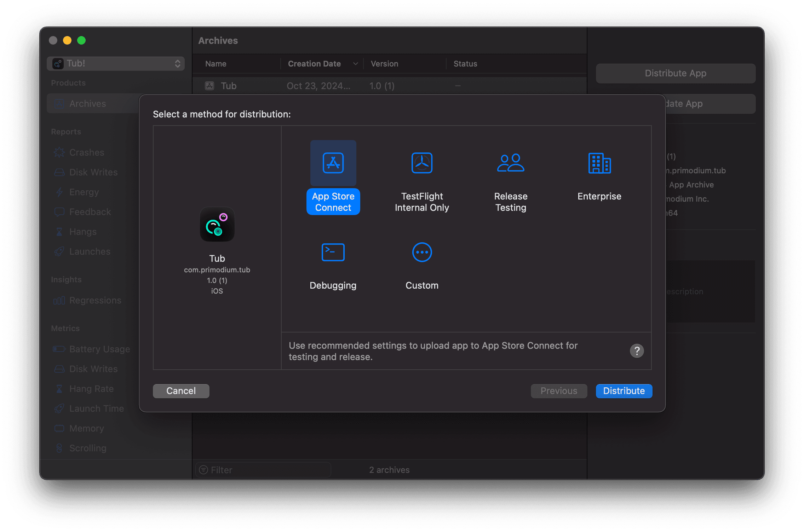Select the Energy report item

[x=83, y=192]
